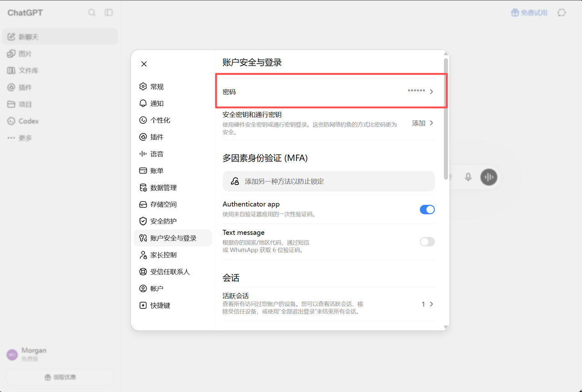Viewport: 582px width, 392px height.
Task: Click the 账户安全与登录 key icon
Action: [x=143, y=238]
